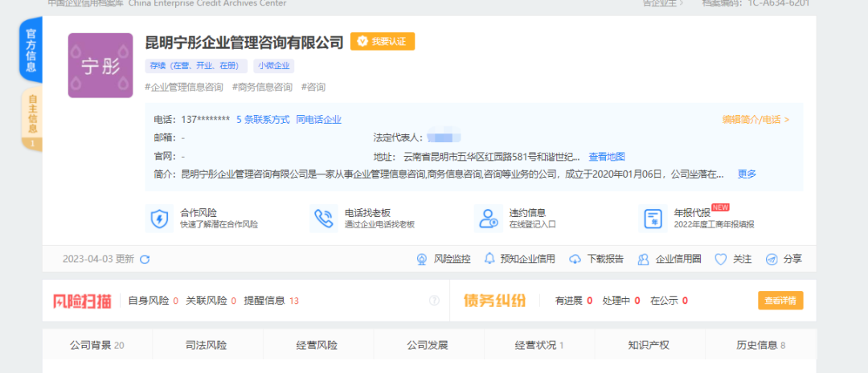
Task: Click the 存续（在营、开业、在册）status tag
Action: 196,66
